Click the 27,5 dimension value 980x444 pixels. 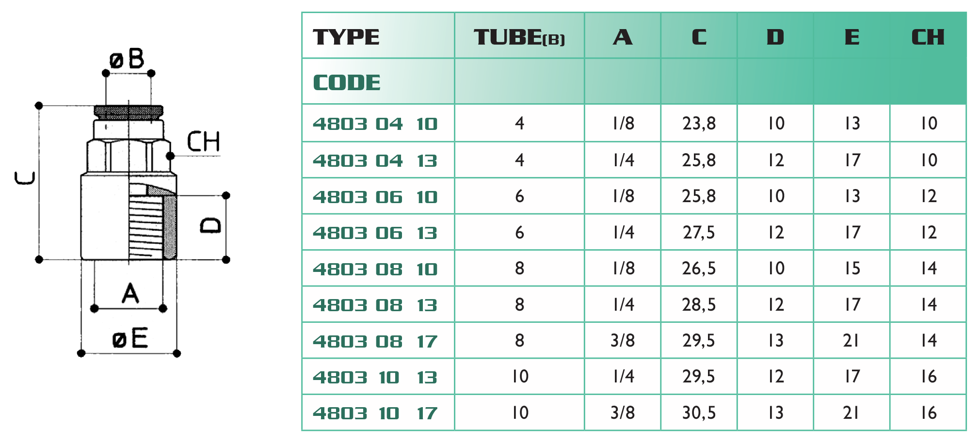699,233
